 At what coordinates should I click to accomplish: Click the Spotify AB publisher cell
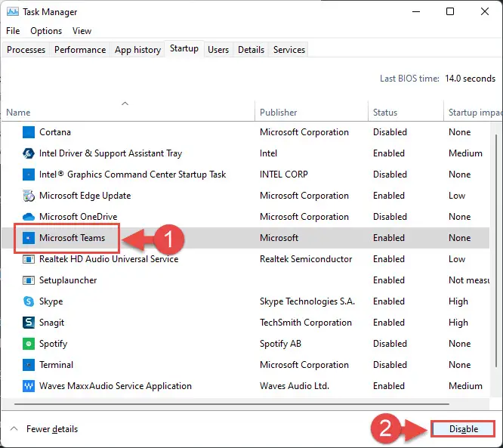coord(281,344)
